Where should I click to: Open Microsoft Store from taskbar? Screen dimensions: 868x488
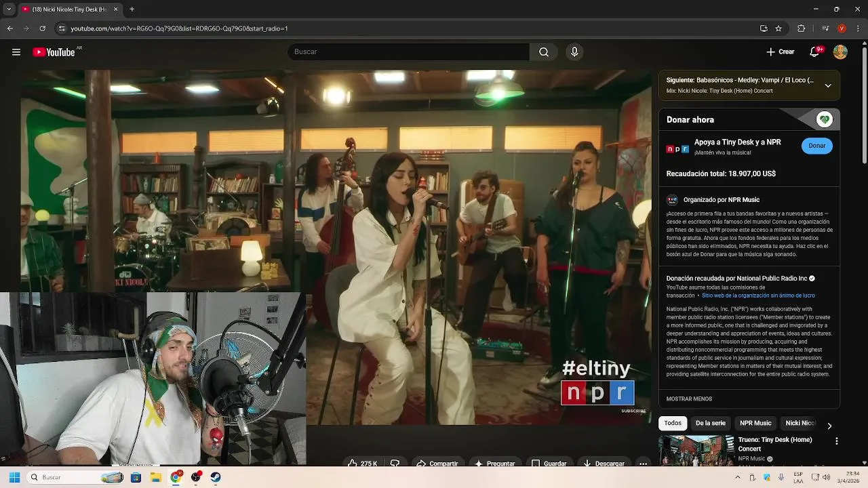click(x=136, y=477)
